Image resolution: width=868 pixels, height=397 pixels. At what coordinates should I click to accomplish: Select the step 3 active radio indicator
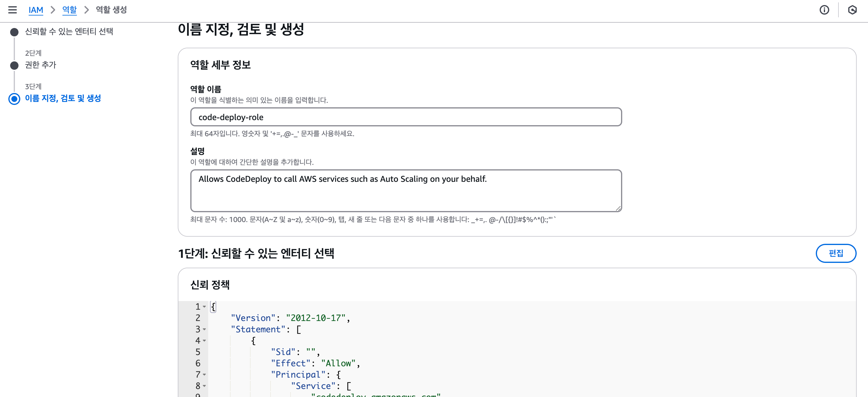click(x=14, y=99)
